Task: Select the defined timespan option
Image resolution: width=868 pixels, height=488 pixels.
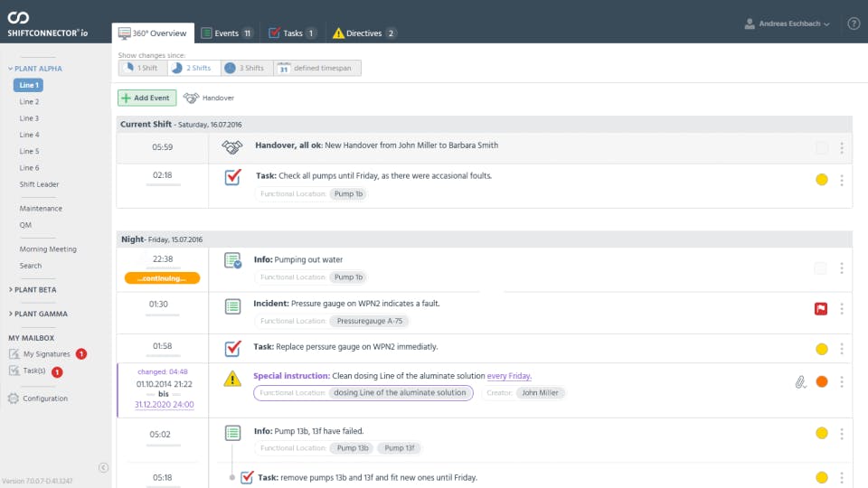Action: [x=317, y=68]
